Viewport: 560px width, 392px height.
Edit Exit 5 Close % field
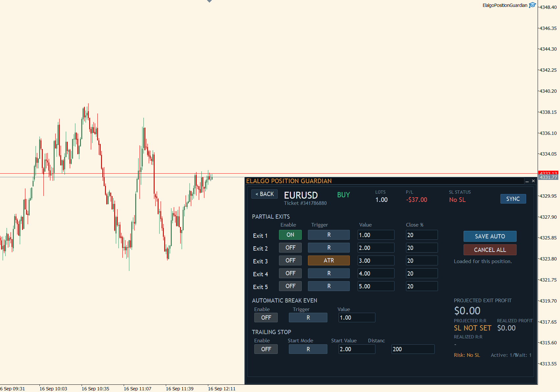click(422, 286)
